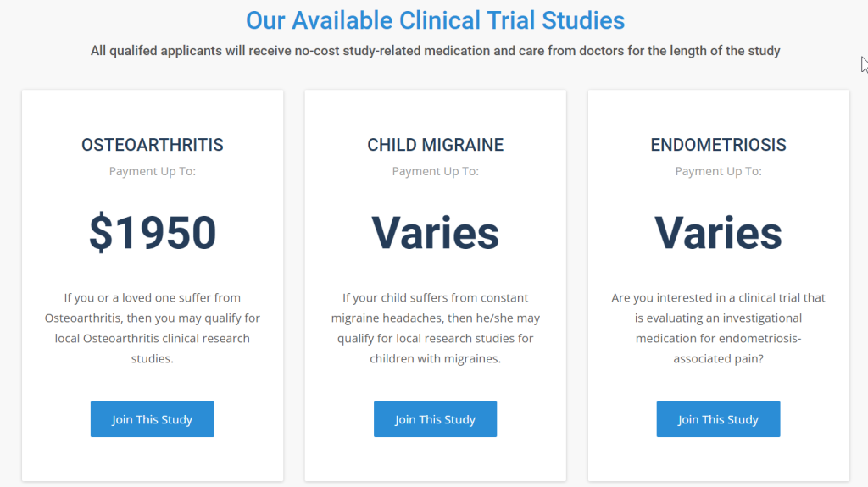Join the Osteoarthritis study
The image size is (868, 487).
pyautogui.click(x=153, y=419)
